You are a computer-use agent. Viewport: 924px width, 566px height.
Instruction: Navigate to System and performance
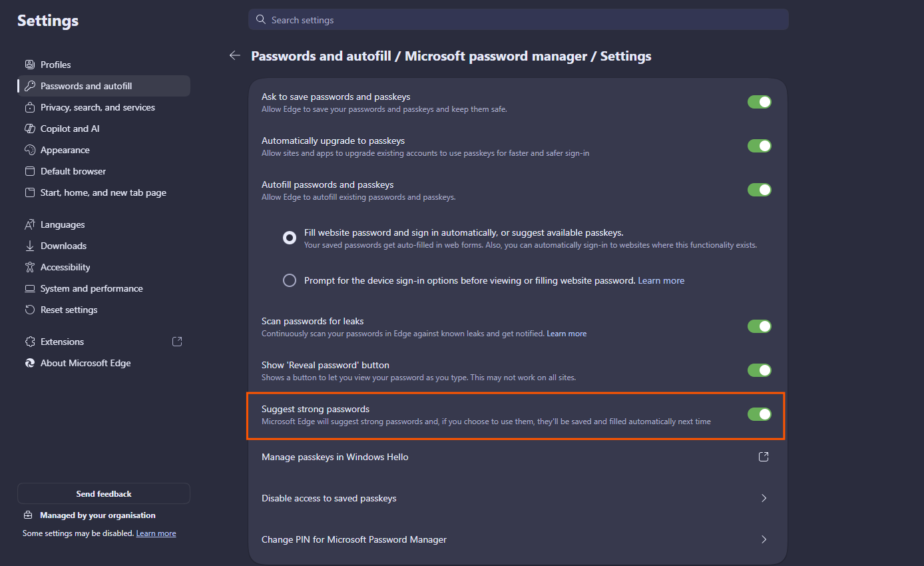click(x=104, y=288)
